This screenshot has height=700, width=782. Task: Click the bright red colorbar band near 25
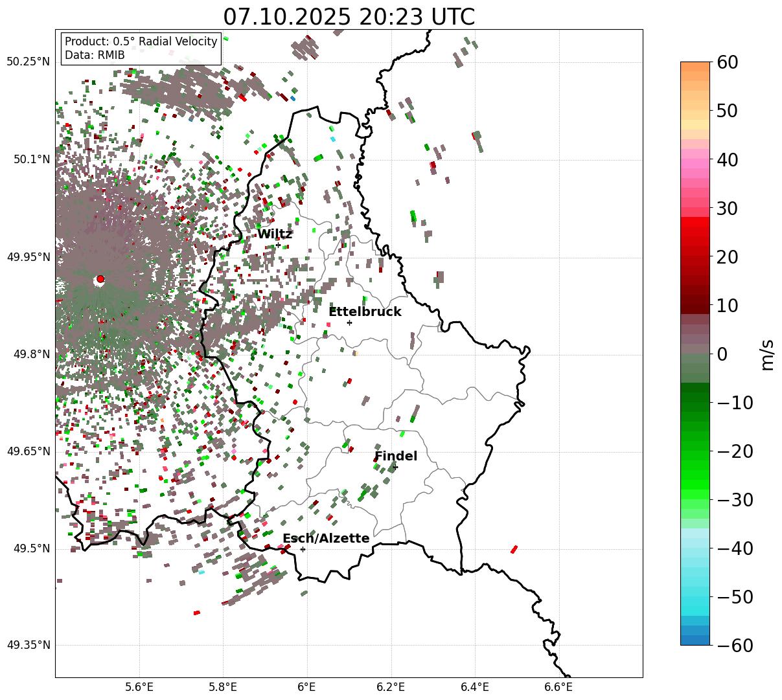[695, 232]
